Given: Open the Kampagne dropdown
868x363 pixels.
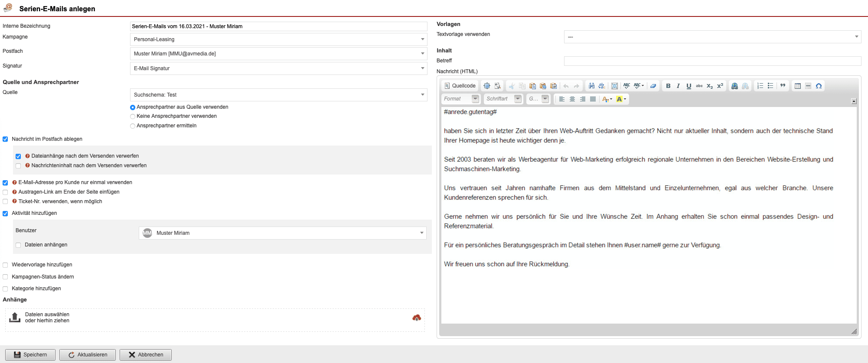Looking at the screenshot, I should [278, 39].
